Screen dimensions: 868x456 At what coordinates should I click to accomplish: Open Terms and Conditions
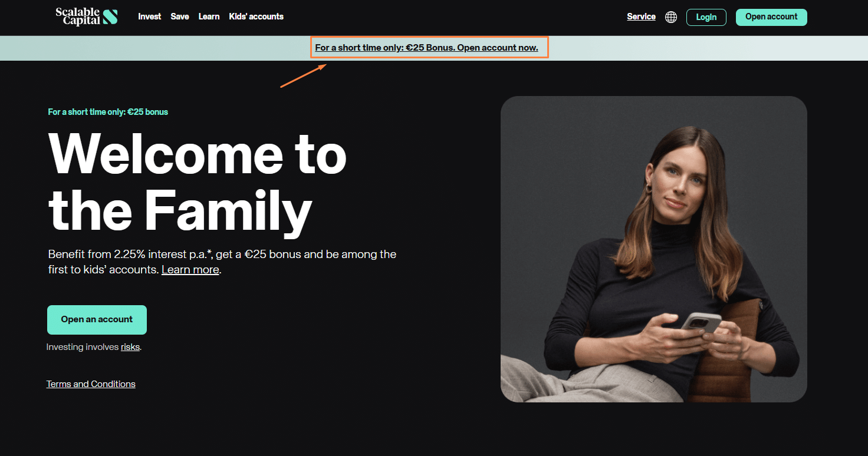[x=91, y=384]
